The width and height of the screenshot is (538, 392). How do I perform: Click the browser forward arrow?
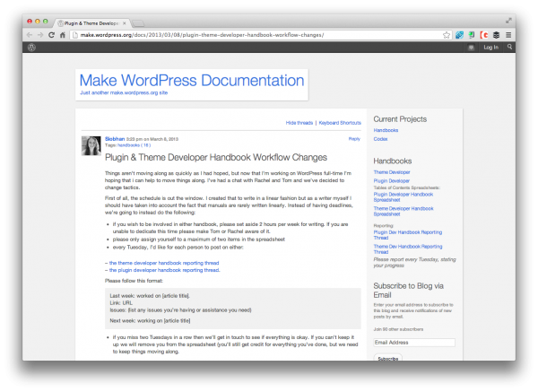point(40,35)
